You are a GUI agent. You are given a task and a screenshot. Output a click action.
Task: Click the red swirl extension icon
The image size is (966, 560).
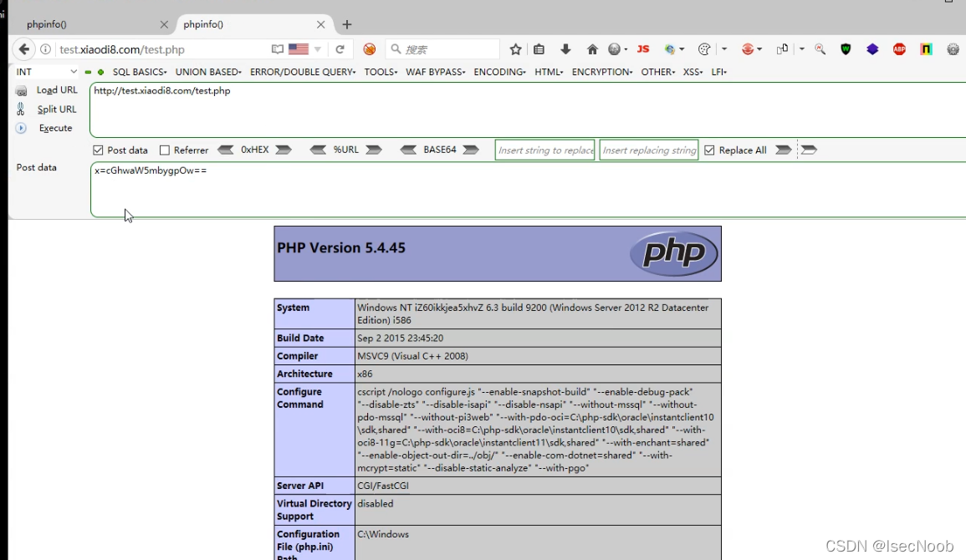[748, 49]
